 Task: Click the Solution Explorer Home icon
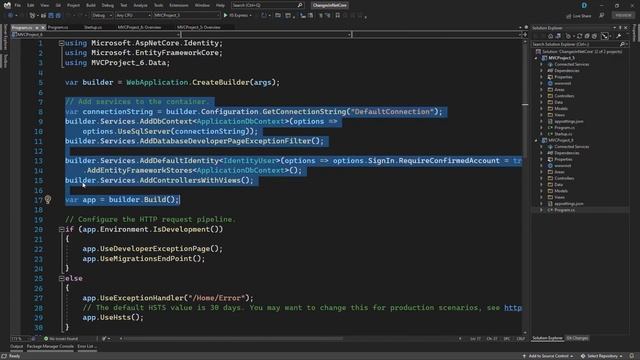pos(550,36)
